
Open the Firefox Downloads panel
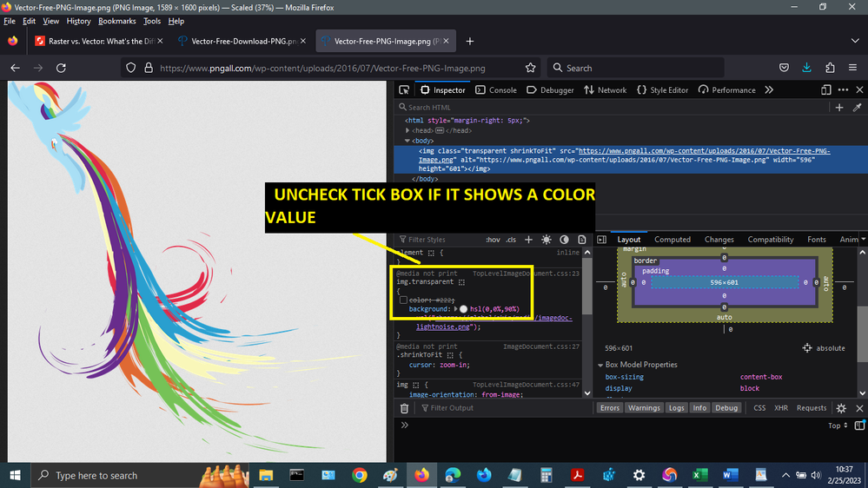[806, 68]
